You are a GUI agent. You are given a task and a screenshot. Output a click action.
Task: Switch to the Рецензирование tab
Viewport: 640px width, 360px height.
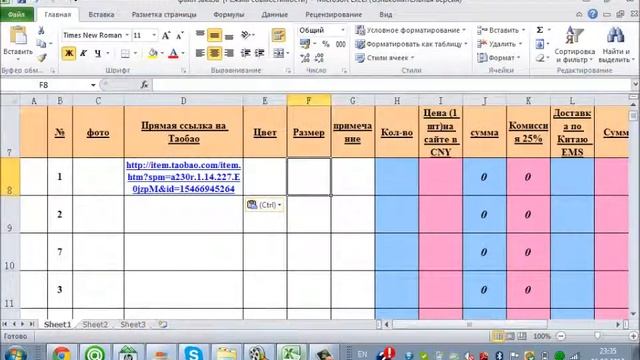coord(333,14)
